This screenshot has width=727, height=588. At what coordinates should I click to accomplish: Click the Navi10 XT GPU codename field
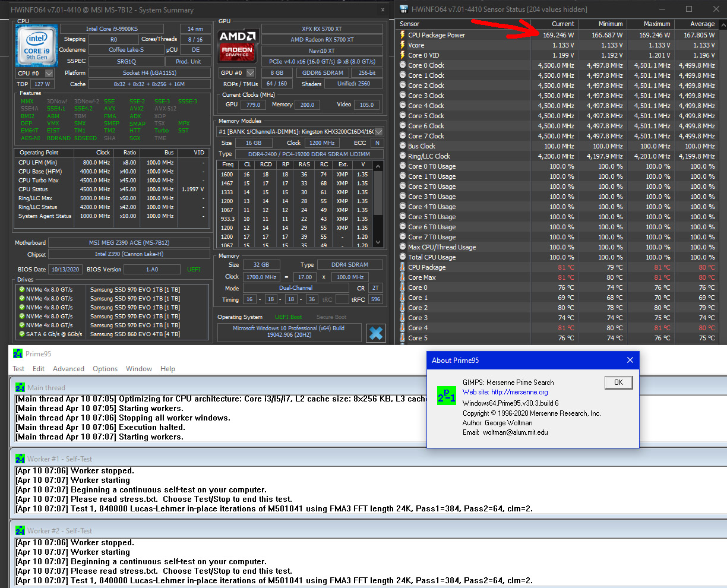(322, 50)
